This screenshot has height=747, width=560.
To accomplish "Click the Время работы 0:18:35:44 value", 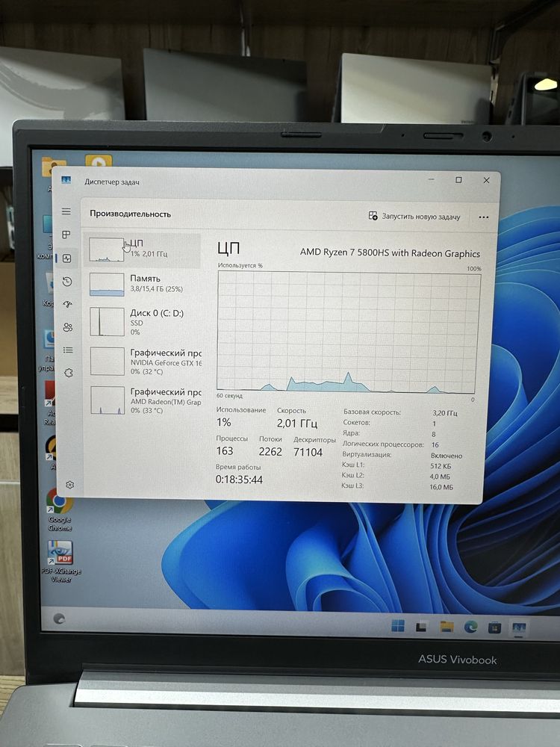I will tap(239, 480).
